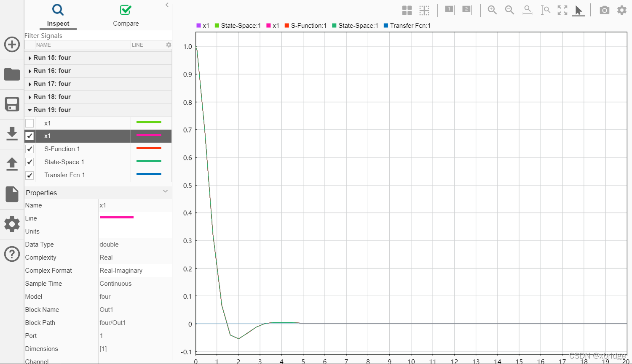Click the Block Path value four/Out1
The height and width of the screenshot is (364, 632).
point(112,323)
